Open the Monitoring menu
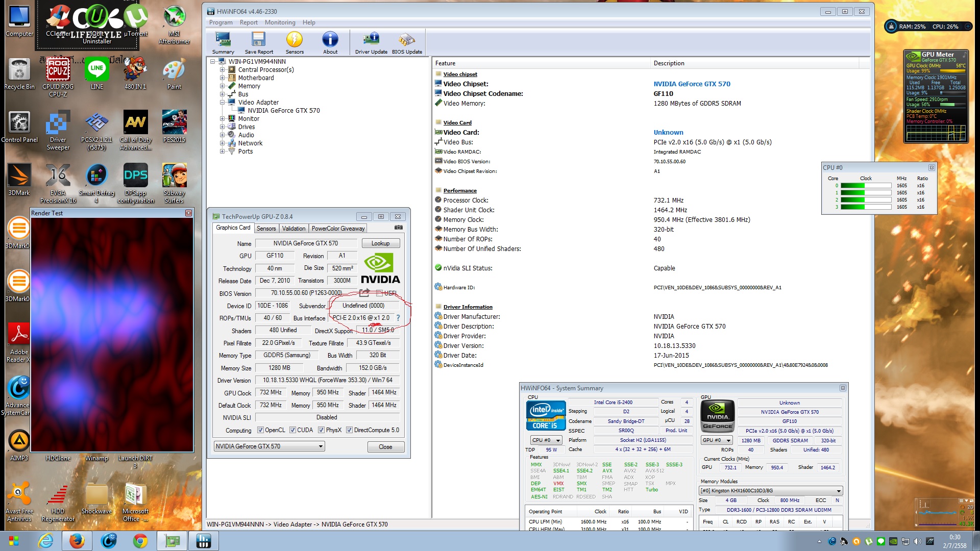The width and height of the screenshot is (980, 551). pyautogui.click(x=280, y=22)
